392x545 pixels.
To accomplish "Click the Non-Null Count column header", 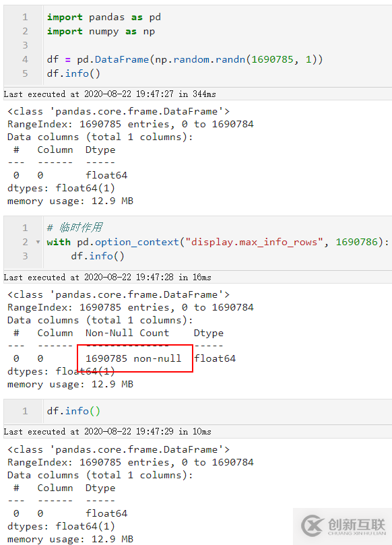I will [x=127, y=333].
